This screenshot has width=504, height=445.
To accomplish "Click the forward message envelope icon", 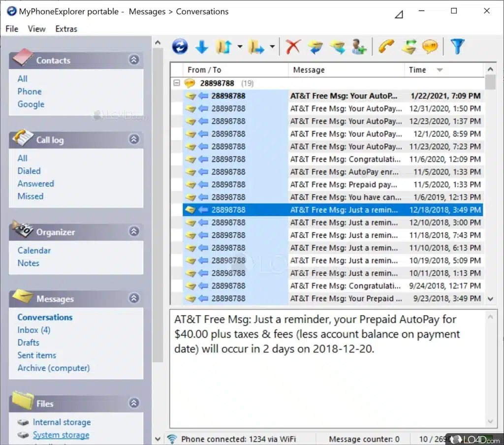I will tap(337, 47).
